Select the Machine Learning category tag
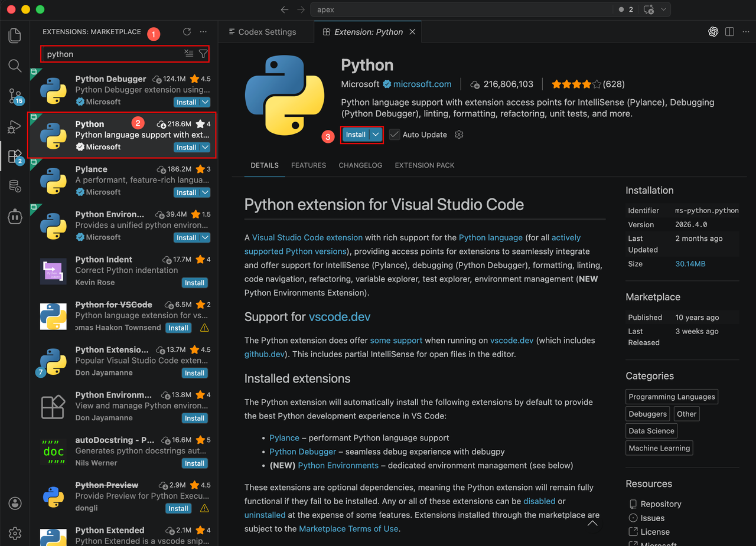Viewport: 756px width, 546px height. pos(659,448)
